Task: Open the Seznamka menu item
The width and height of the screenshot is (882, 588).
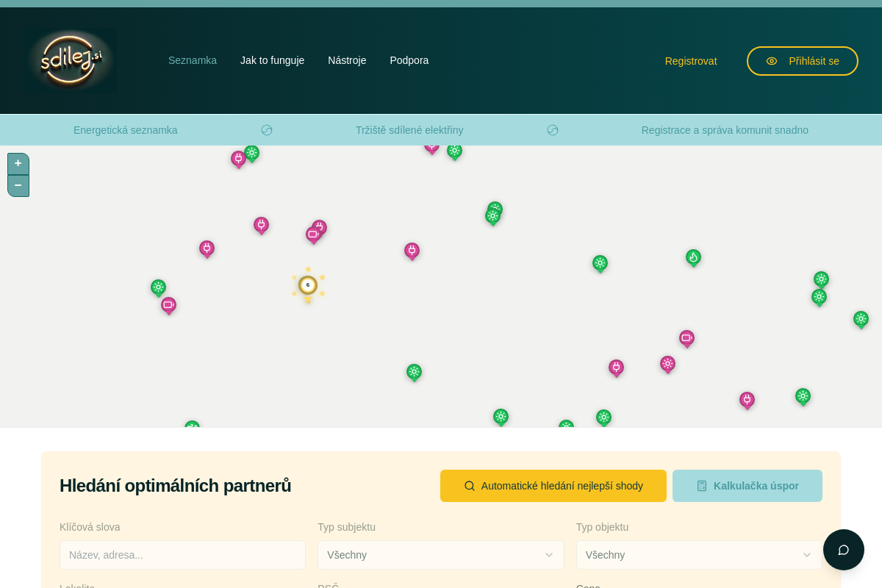Action: (193, 60)
